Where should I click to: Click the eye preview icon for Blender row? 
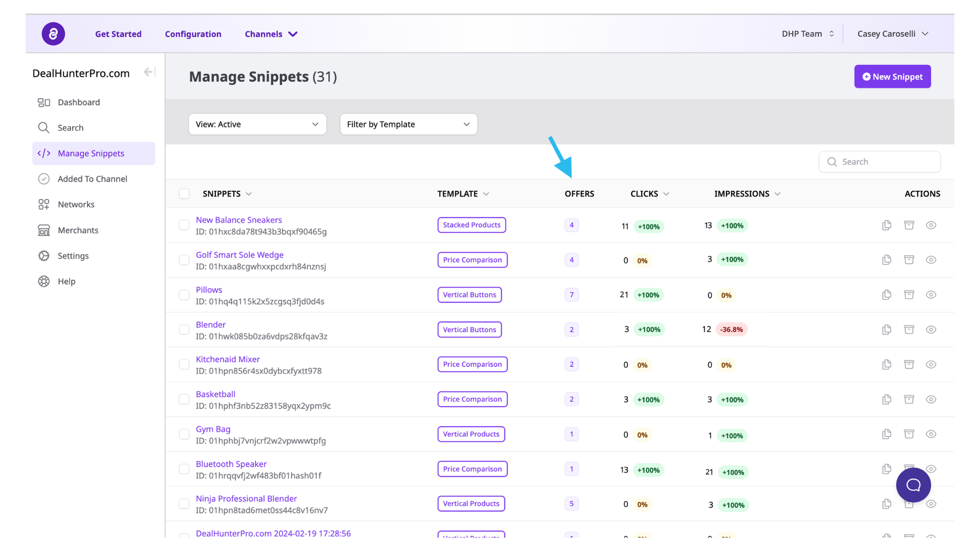pyautogui.click(x=931, y=330)
